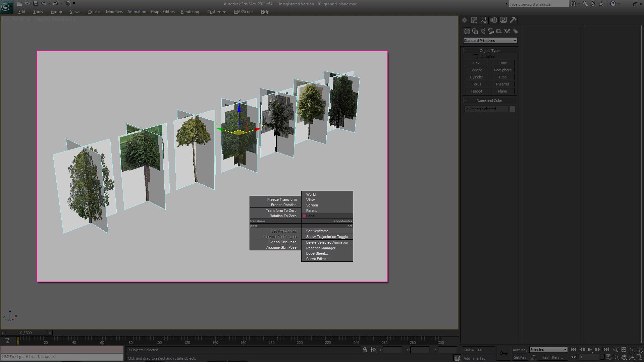The image size is (644, 362).
Task: Open the Standard Primitives dropdown
Action: point(490,40)
